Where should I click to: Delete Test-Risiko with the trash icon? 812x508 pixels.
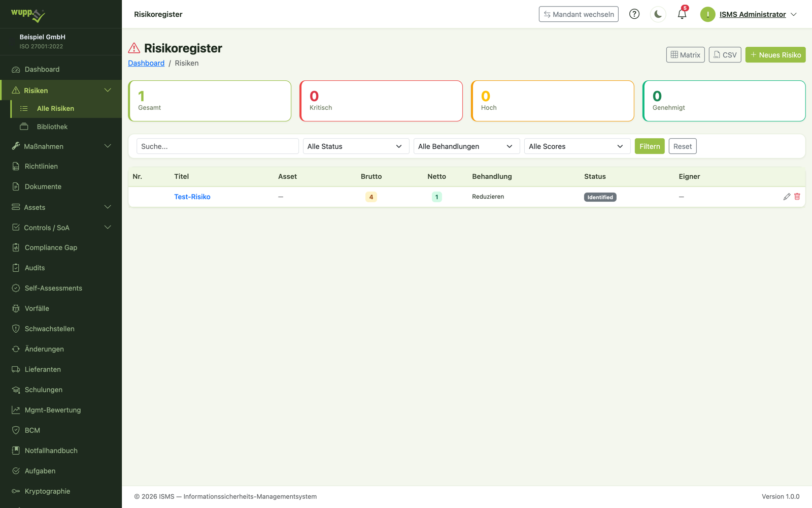[x=797, y=197]
